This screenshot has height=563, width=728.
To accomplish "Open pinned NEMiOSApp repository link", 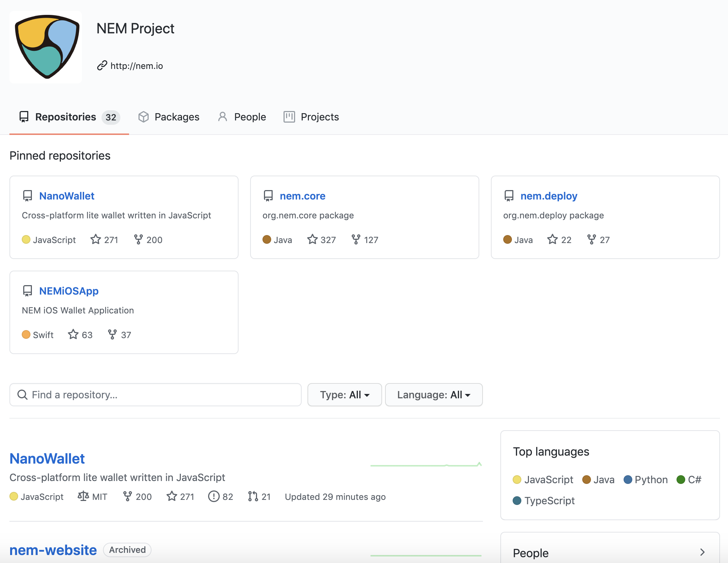I will coord(69,291).
